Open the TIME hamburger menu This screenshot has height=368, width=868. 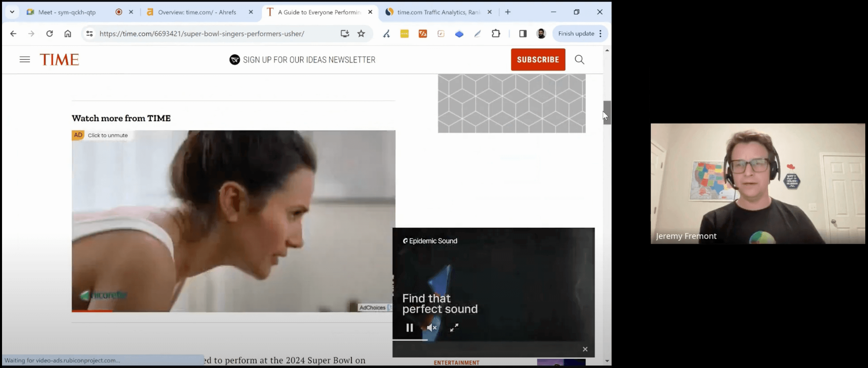[x=24, y=60]
